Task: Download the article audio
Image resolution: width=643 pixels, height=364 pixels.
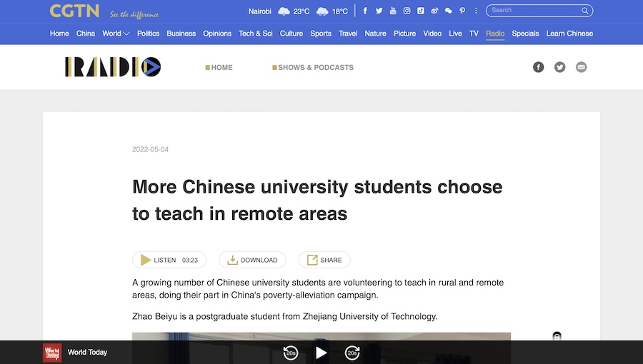Action: [252, 260]
